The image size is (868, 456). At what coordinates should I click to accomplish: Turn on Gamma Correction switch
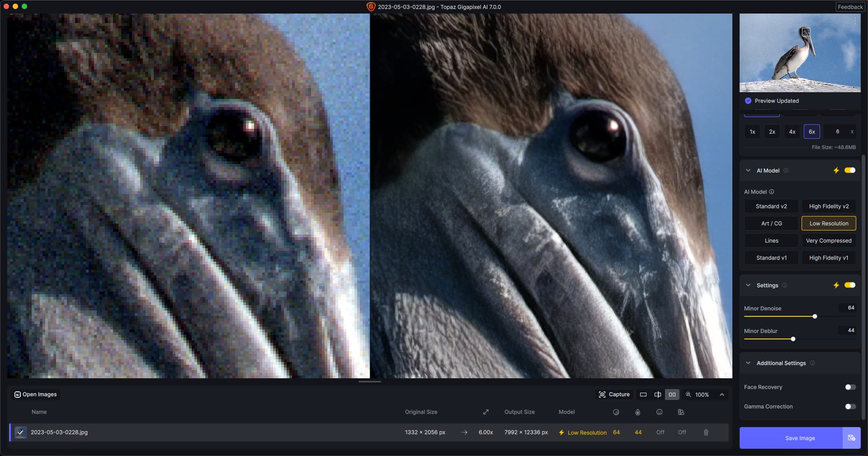(x=850, y=407)
